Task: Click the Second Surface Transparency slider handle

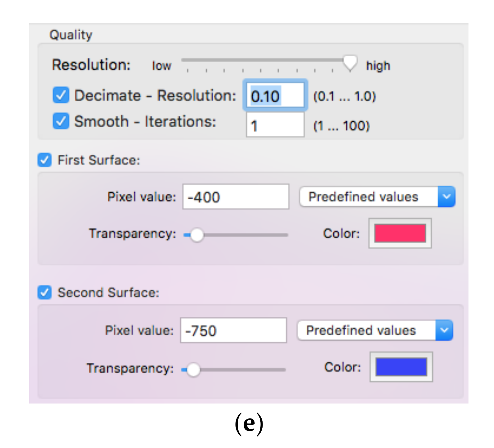Action: tap(193, 370)
